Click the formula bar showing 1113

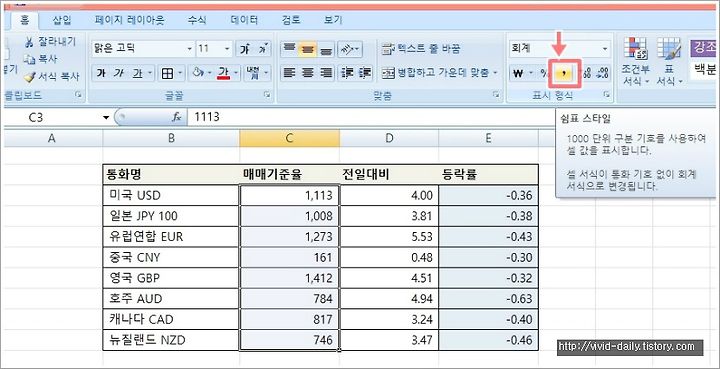coord(370,117)
